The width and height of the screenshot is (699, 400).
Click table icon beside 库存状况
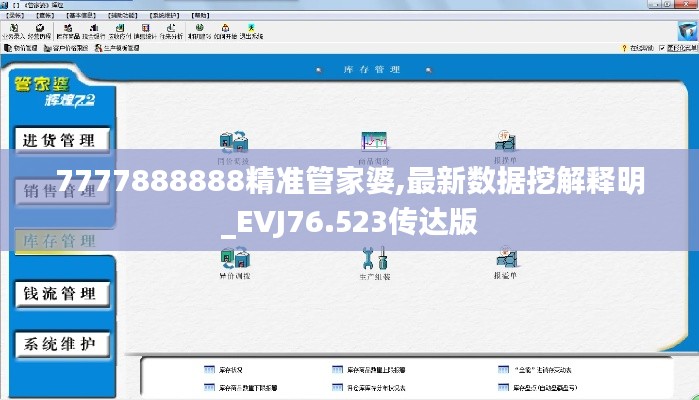tap(210, 370)
